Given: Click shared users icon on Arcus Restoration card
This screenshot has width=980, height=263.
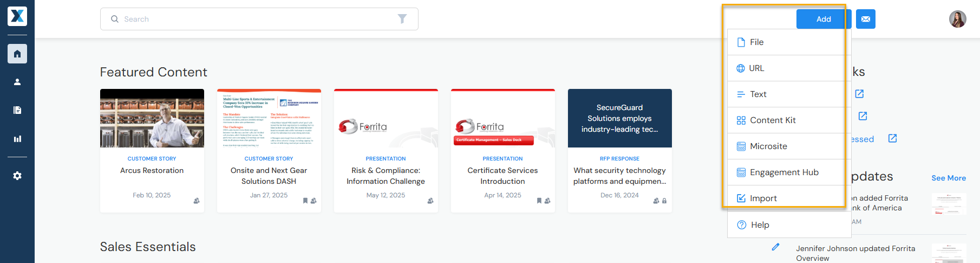Looking at the screenshot, I should pos(197,201).
